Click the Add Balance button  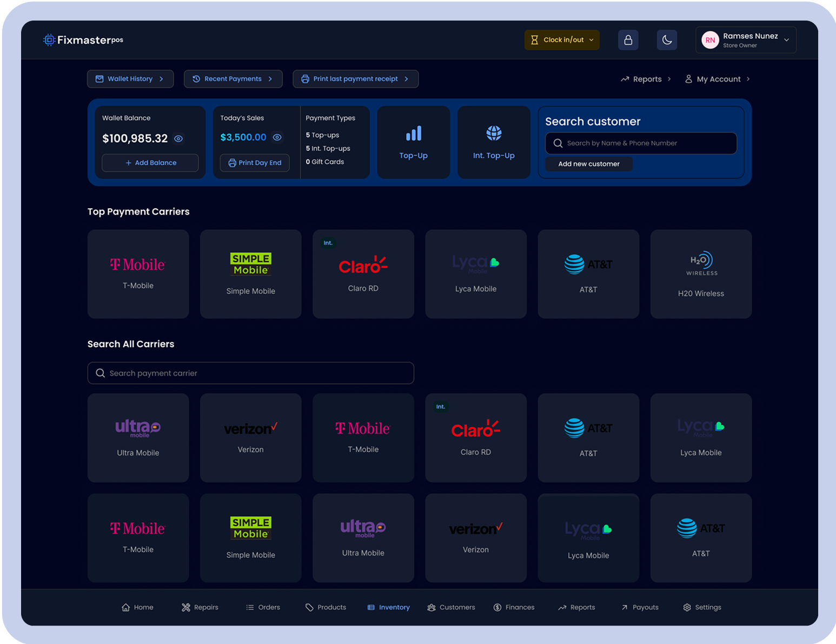pos(150,163)
